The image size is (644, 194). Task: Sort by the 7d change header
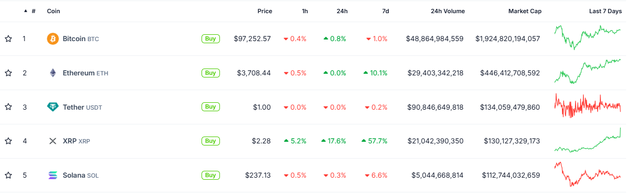point(385,11)
